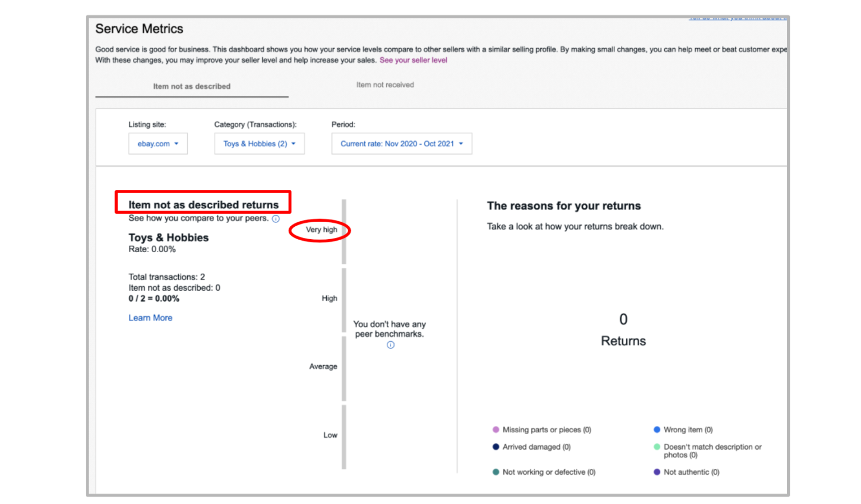Viewport: 861px width, 504px height.
Task: Click info icon under peer benchmarks message
Action: click(x=391, y=345)
